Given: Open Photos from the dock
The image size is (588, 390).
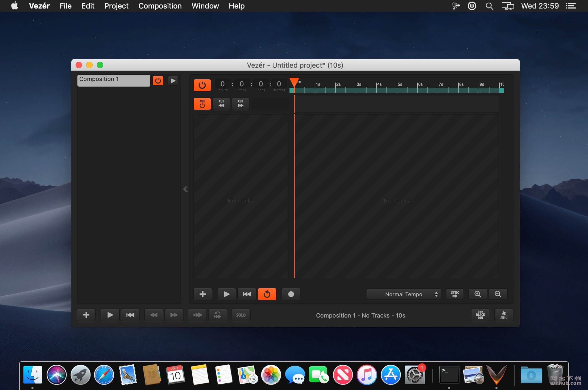Looking at the screenshot, I should (x=271, y=375).
